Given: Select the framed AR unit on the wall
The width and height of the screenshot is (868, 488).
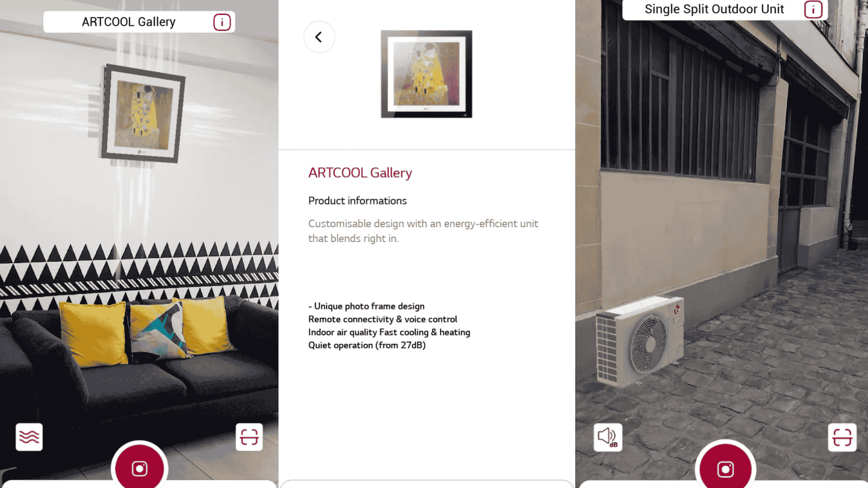Looking at the screenshot, I should tap(142, 113).
